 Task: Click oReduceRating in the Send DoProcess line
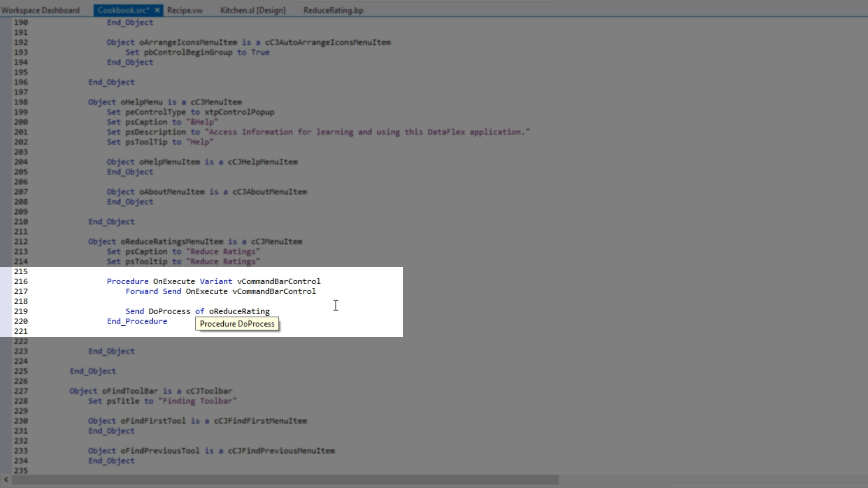[x=239, y=311]
